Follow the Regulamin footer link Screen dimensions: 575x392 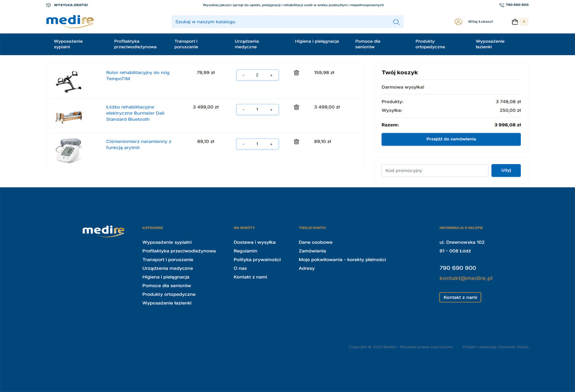click(245, 251)
